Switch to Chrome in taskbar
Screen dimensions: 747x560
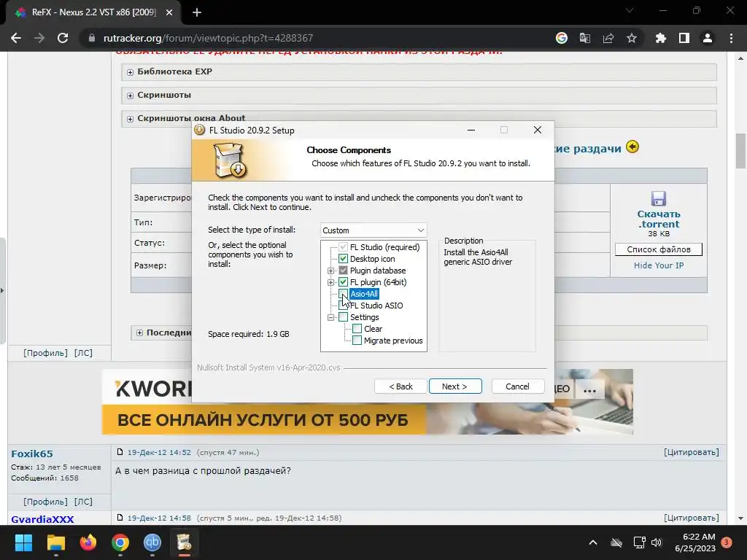click(x=120, y=542)
